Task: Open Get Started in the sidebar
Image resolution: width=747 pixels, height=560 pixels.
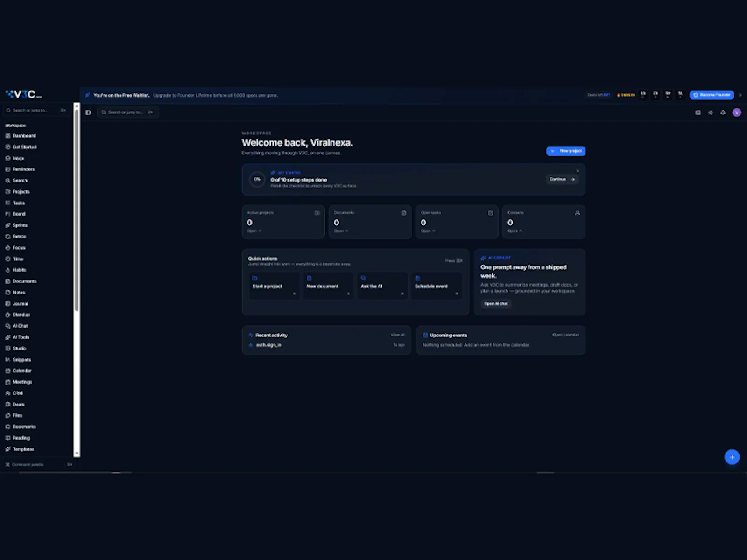Action: [x=21, y=147]
